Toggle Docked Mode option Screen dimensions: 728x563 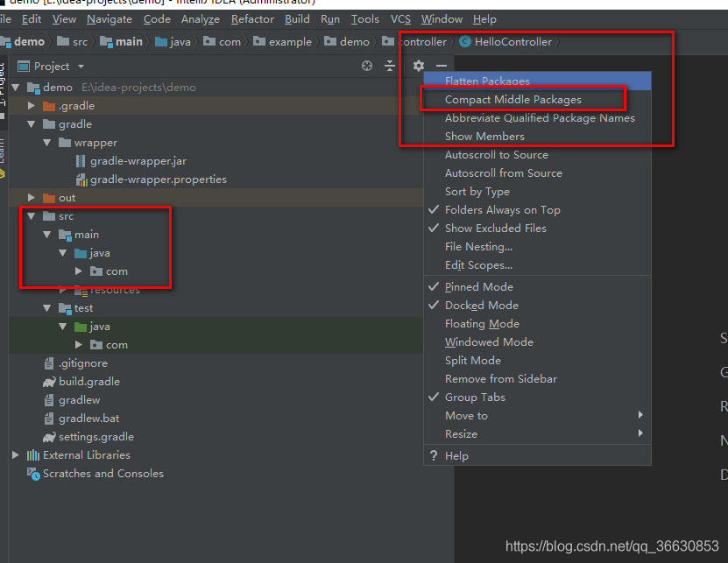(538, 306)
